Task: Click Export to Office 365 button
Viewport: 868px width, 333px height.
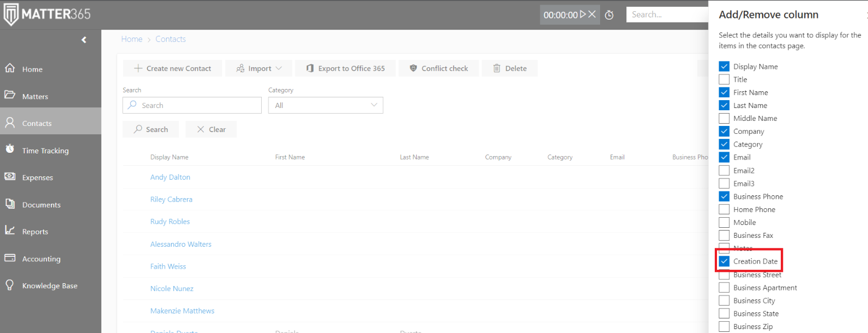Action: pos(345,68)
